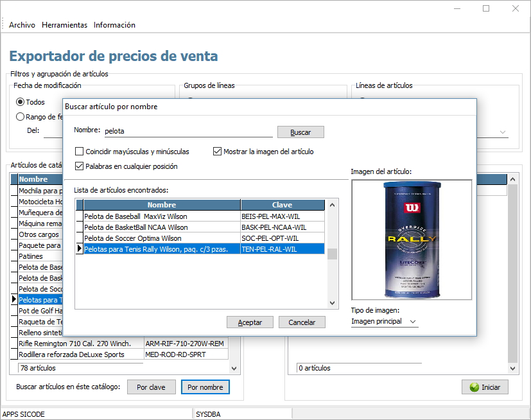This screenshot has width=531, height=420.
Task: Uncheck Mostrar la imagen del artículo
Action: (217, 152)
